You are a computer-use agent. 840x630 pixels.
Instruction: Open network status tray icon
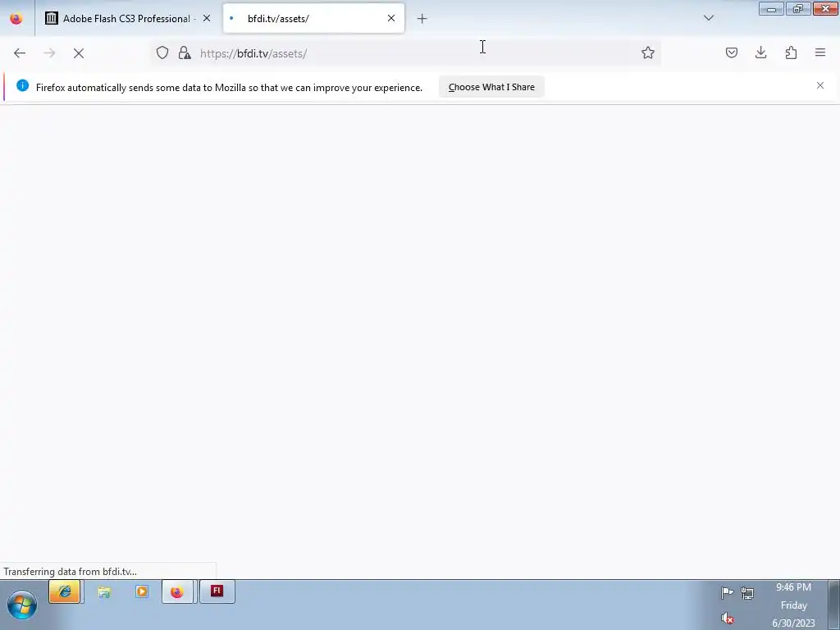tap(747, 593)
